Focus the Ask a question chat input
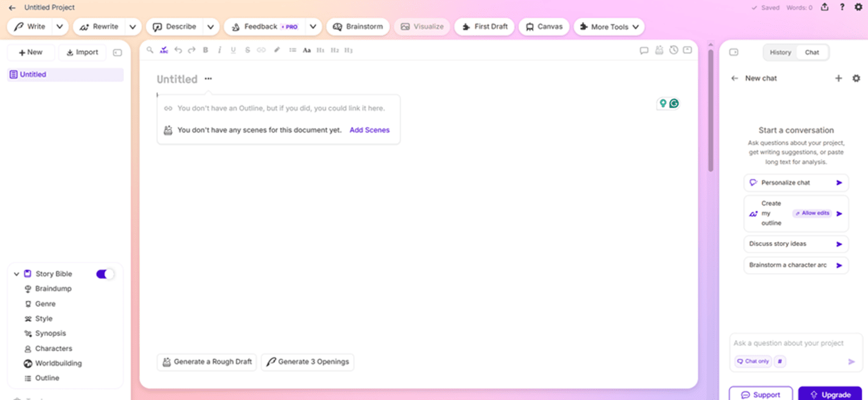 click(x=796, y=344)
